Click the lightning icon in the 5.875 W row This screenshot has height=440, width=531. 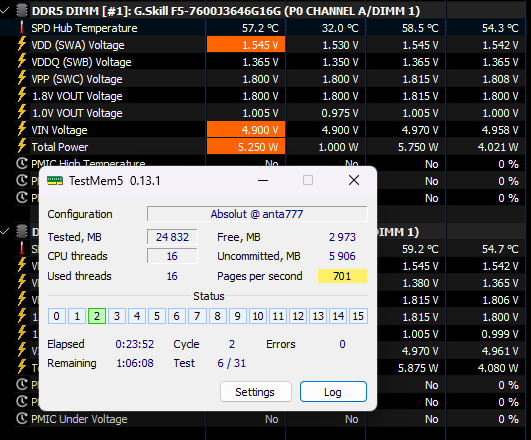[x=22, y=367]
